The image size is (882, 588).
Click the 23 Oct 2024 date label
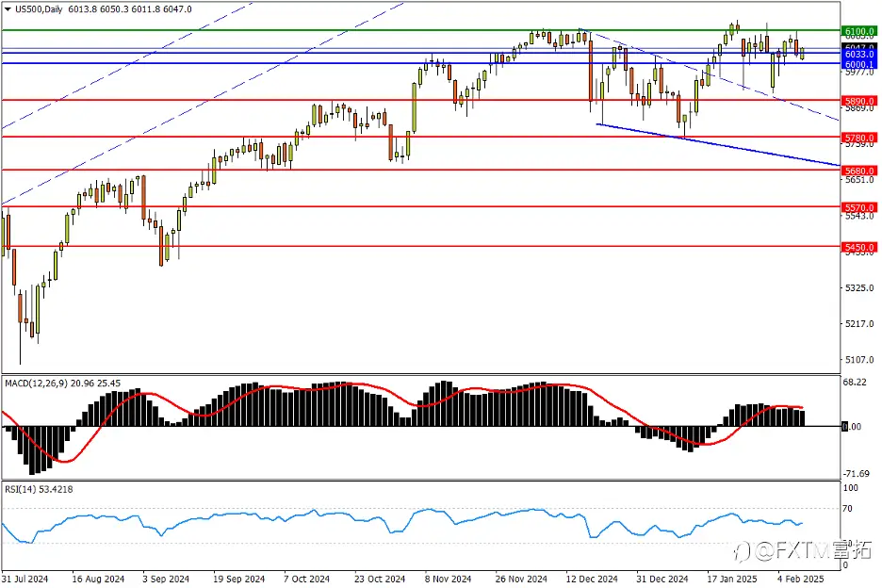380,579
